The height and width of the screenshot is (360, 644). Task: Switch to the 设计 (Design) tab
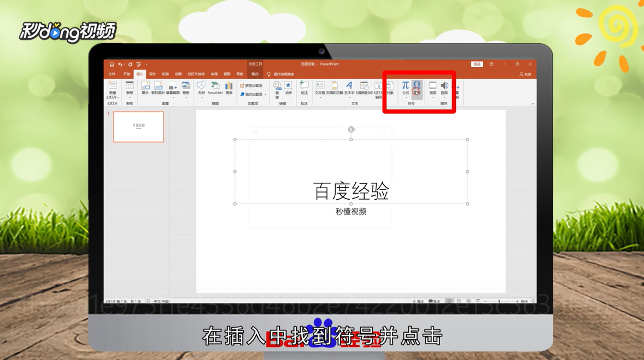(x=153, y=74)
